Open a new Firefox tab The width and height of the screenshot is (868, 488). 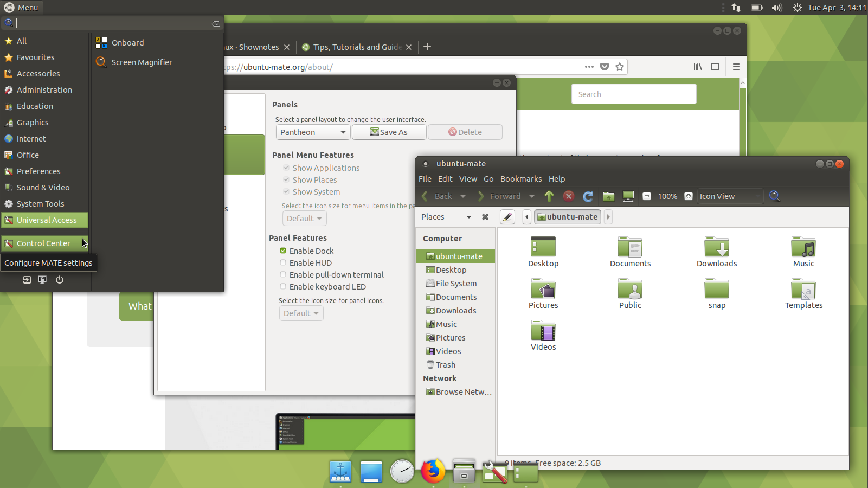pos(427,47)
